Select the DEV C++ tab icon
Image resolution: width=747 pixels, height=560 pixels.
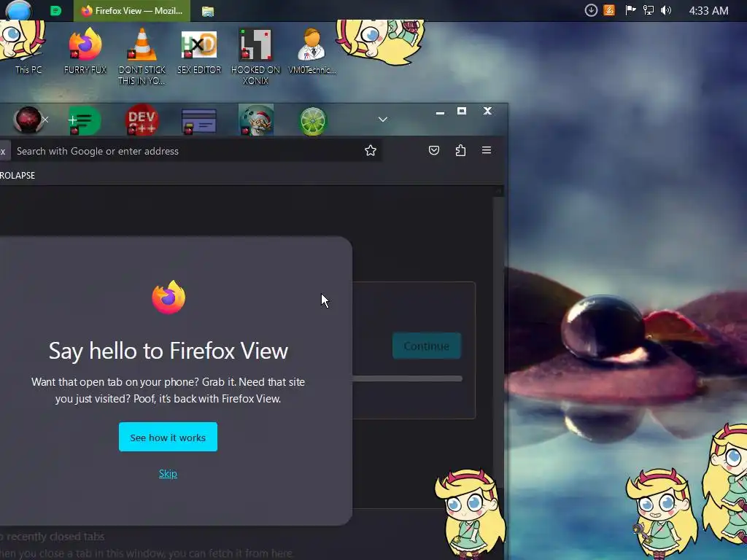(142, 120)
